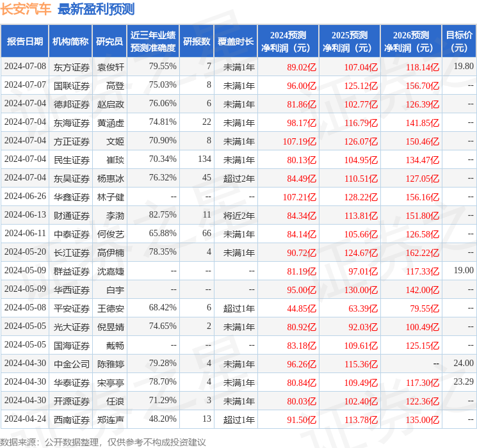Select the 开源证券 institution cell
Screen dimensions: 477x448
72,401
